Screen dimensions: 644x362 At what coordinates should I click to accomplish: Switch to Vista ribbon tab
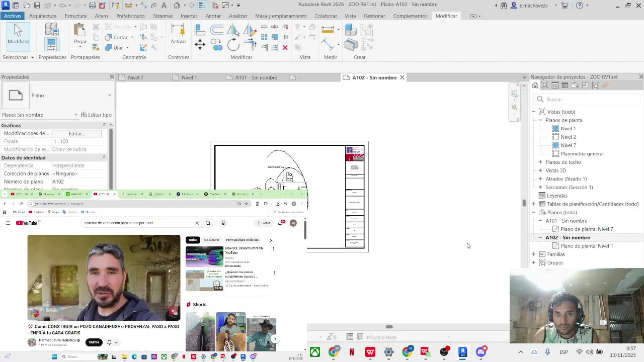(x=350, y=16)
